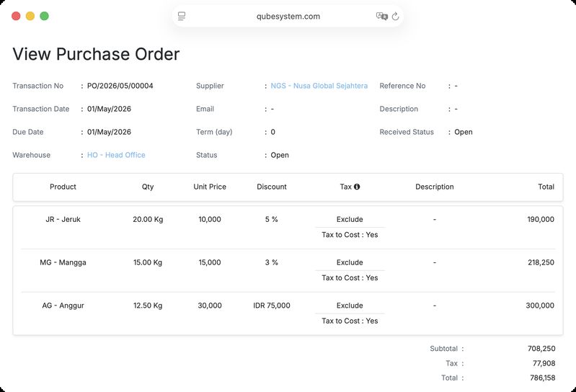Click the Discount column header

[272, 187]
